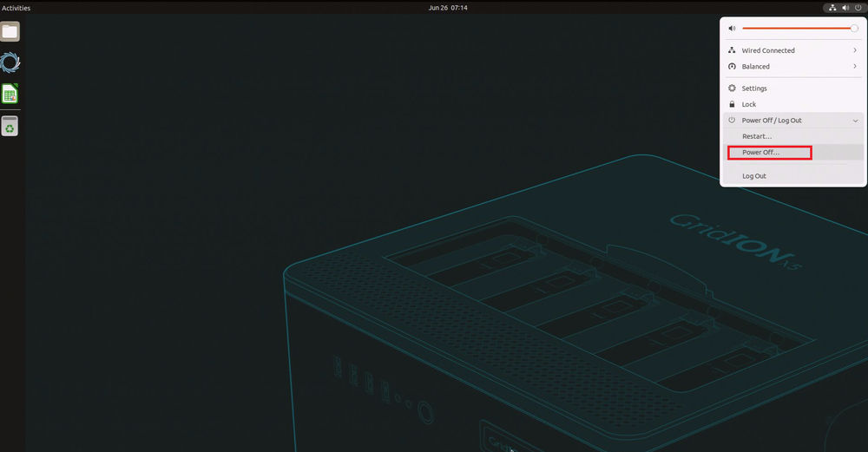Image resolution: width=868 pixels, height=452 pixels.
Task: Click Power Off / Log Out label
Action: click(x=772, y=120)
